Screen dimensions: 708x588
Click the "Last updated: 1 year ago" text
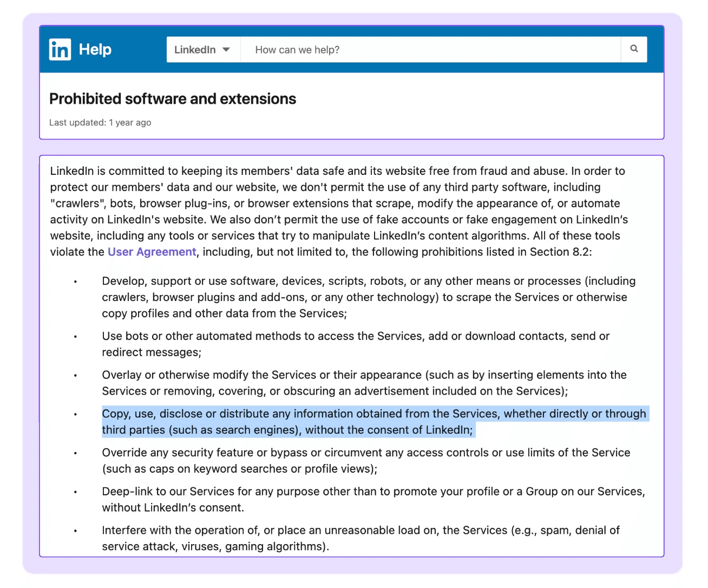pyautogui.click(x=100, y=122)
